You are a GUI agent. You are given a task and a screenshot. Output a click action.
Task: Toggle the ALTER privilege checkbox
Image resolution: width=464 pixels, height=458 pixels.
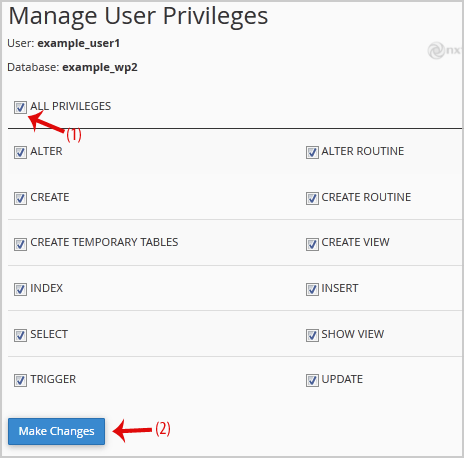20,152
